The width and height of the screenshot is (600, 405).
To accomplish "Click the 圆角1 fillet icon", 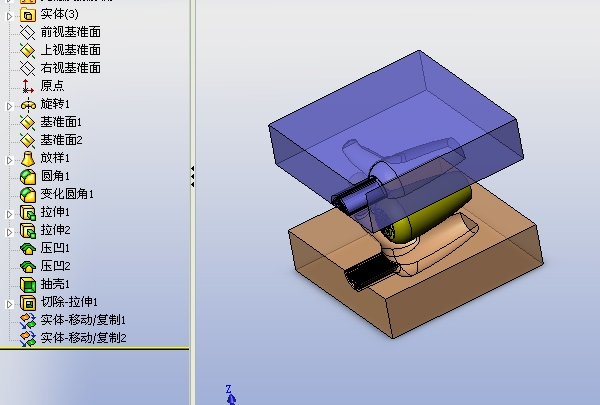I will coord(28,176).
